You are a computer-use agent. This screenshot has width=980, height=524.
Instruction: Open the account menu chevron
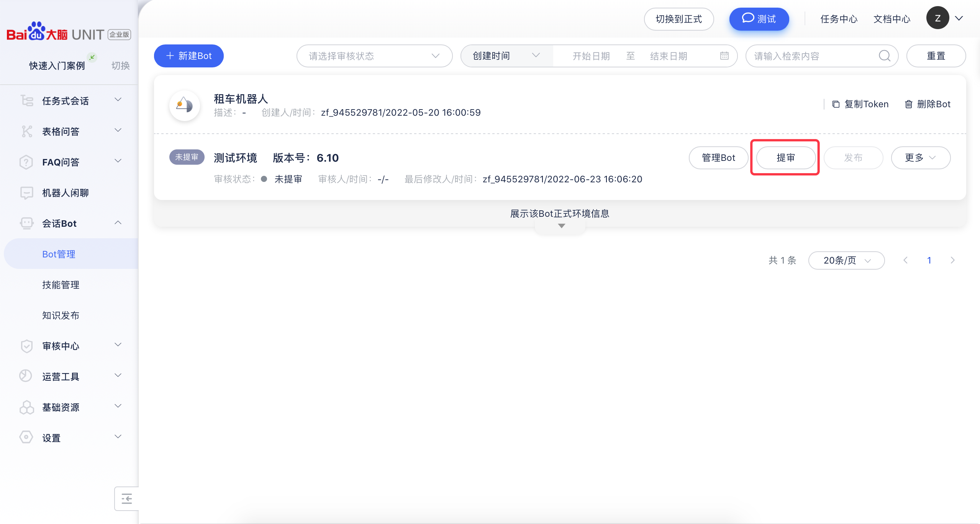point(959,18)
